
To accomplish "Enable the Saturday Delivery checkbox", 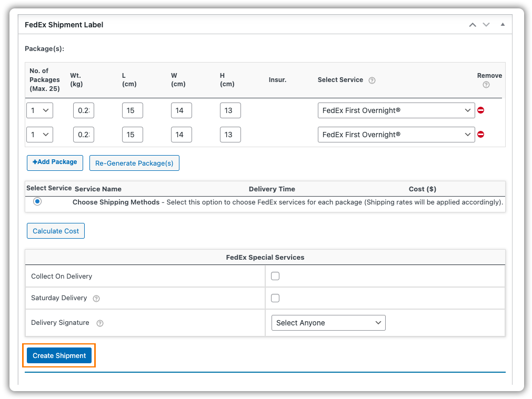I will pyautogui.click(x=275, y=298).
